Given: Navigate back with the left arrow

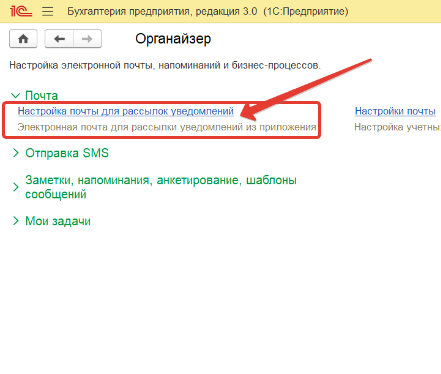Looking at the screenshot, I should [x=59, y=39].
